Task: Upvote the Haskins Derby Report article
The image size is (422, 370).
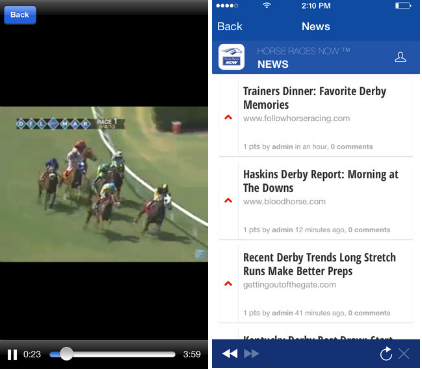Action: pyautogui.click(x=228, y=200)
